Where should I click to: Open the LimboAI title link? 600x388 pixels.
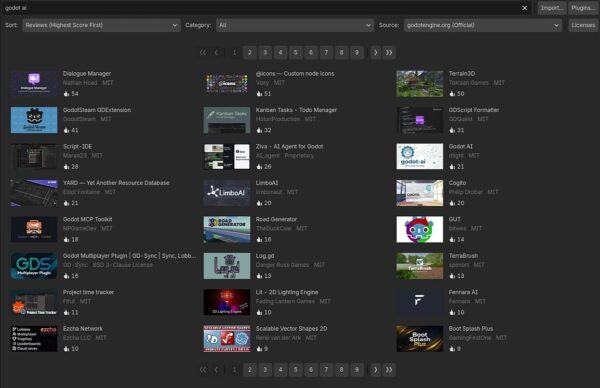pos(267,183)
